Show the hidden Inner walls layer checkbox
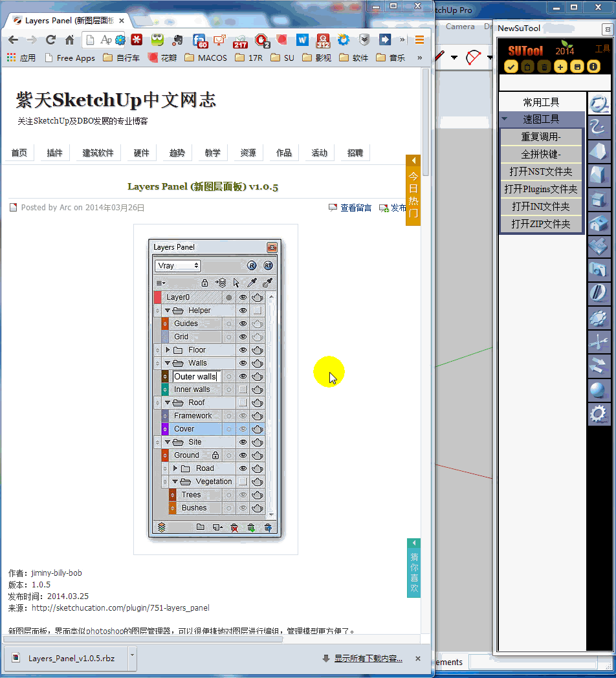Screen dimensions: 616x678 pos(243,389)
